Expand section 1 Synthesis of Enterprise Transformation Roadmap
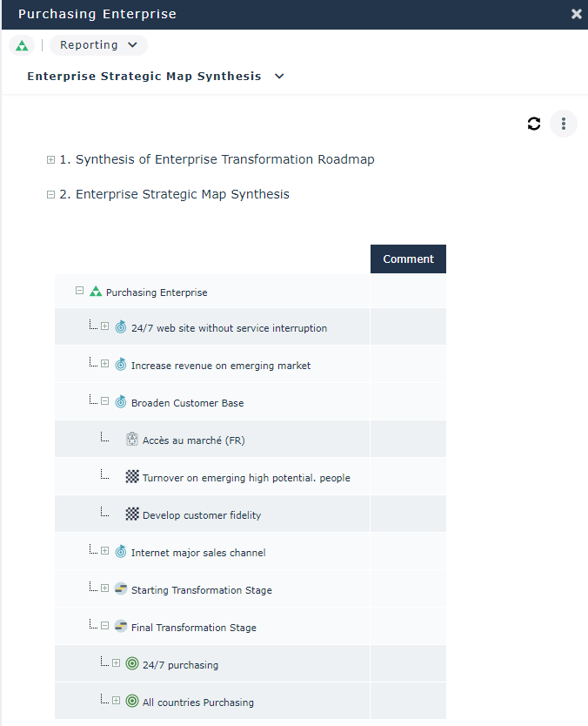588x726 pixels. 50,160
